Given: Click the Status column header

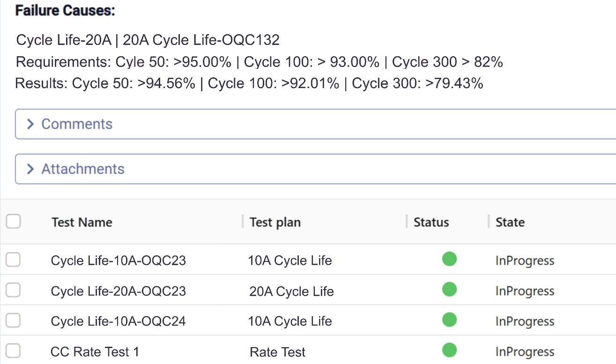Looking at the screenshot, I should 431,222.
